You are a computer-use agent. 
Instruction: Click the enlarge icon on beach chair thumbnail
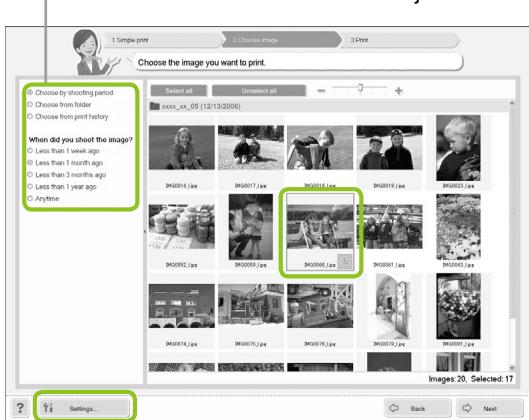(x=345, y=261)
